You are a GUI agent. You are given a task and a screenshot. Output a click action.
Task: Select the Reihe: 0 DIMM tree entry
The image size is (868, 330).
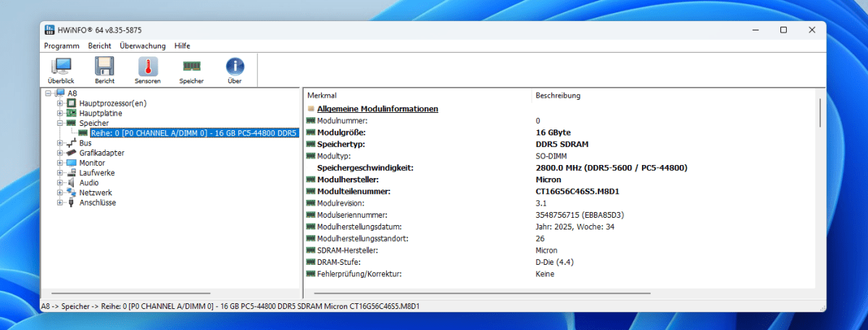(194, 133)
